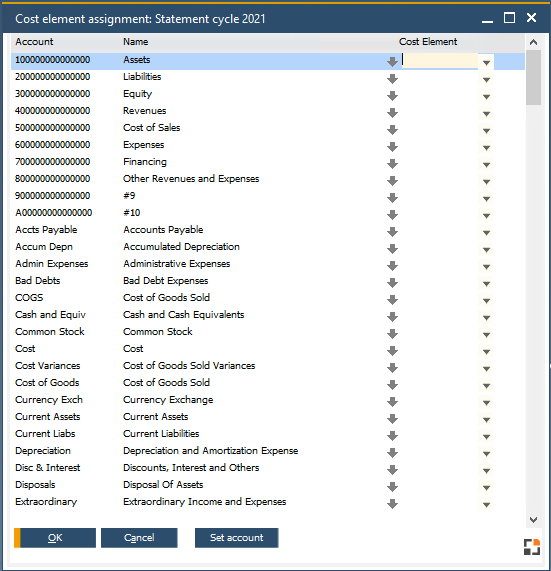The width and height of the screenshot is (551, 571).
Task: Click the down-arrow icon for Bad Debt Expenses
Action: point(392,283)
